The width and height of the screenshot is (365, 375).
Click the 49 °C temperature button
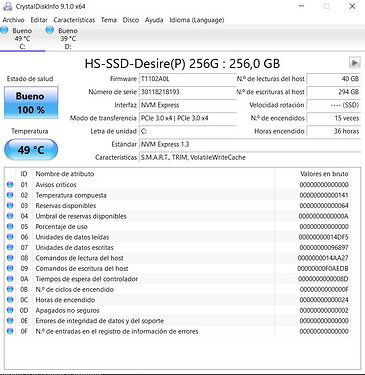coord(31,150)
